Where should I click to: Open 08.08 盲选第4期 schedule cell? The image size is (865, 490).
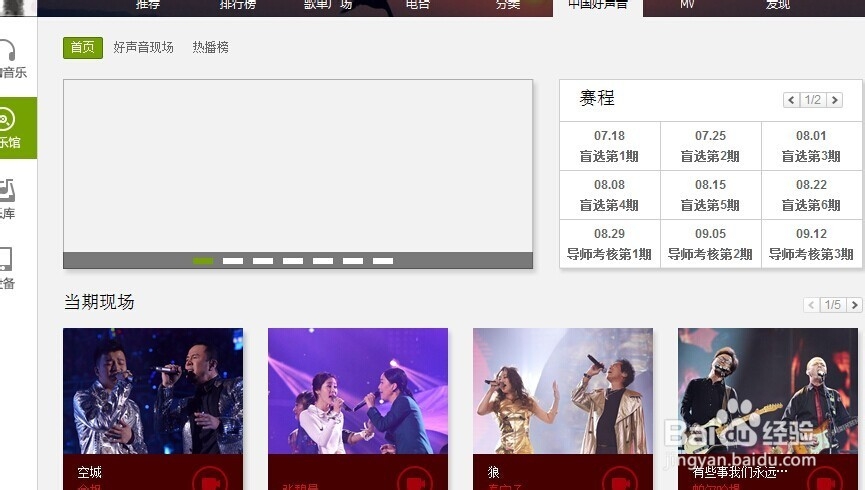point(610,195)
